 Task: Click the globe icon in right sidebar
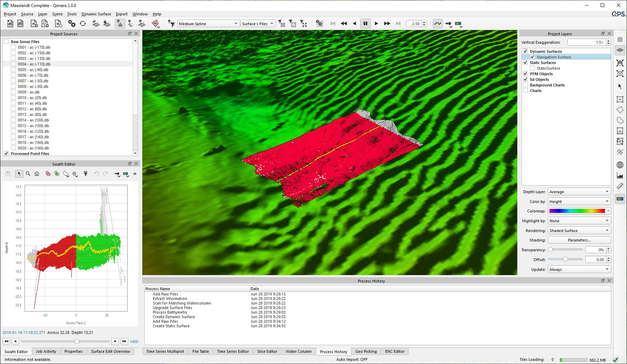coord(620,165)
